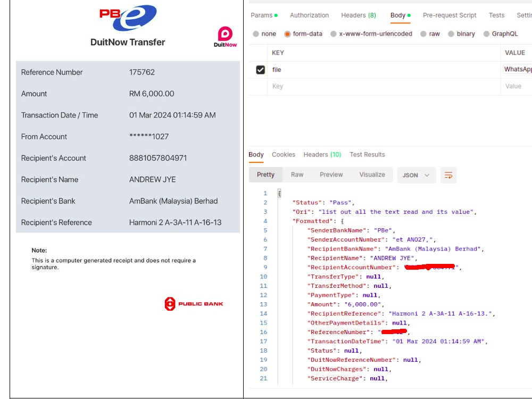
Task: Switch to Raw response view
Action: pos(297,174)
